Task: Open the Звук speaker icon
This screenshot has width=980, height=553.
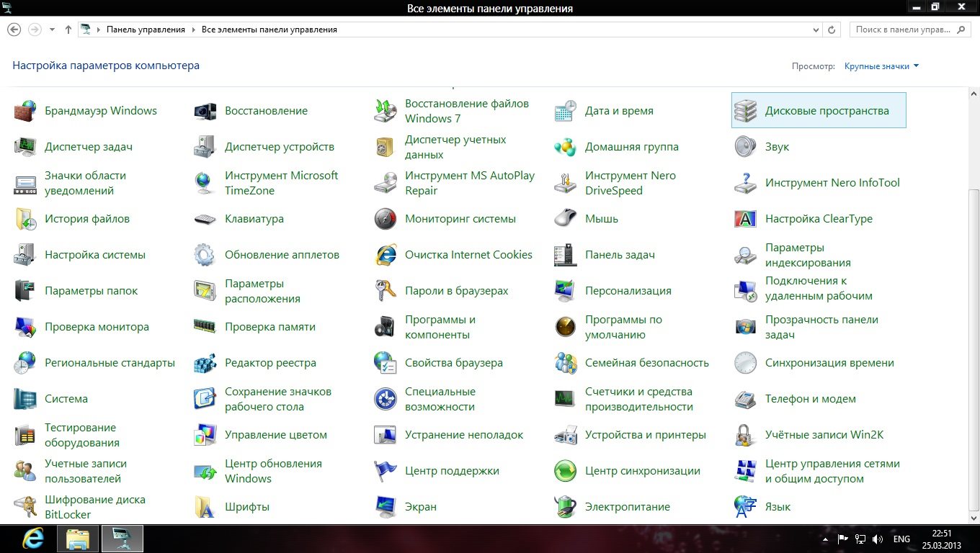Action: point(746,147)
